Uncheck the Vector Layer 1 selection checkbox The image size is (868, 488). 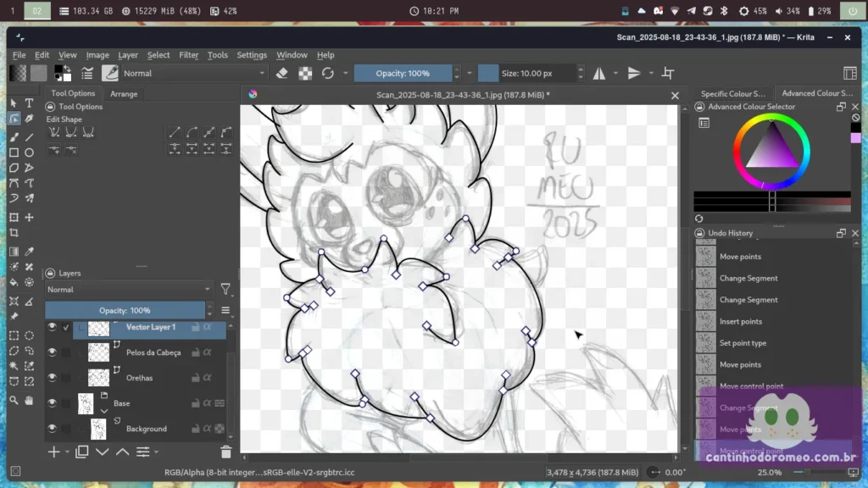(66, 327)
